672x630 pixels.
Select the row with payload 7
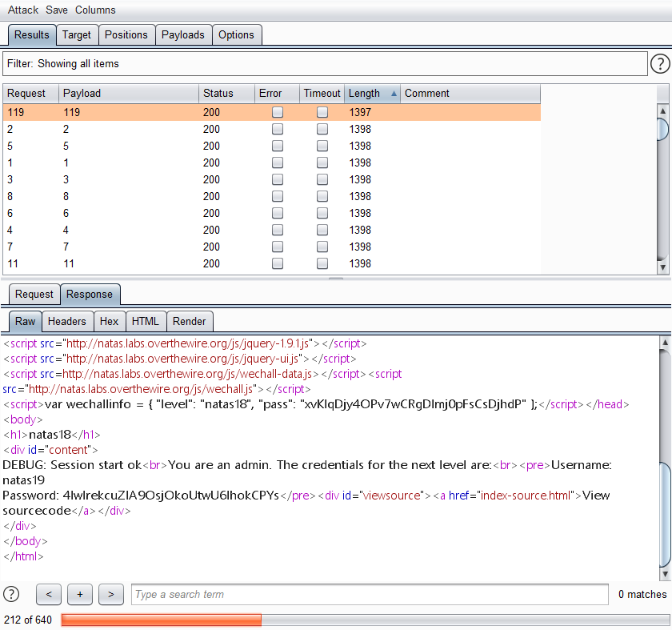click(272, 247)
